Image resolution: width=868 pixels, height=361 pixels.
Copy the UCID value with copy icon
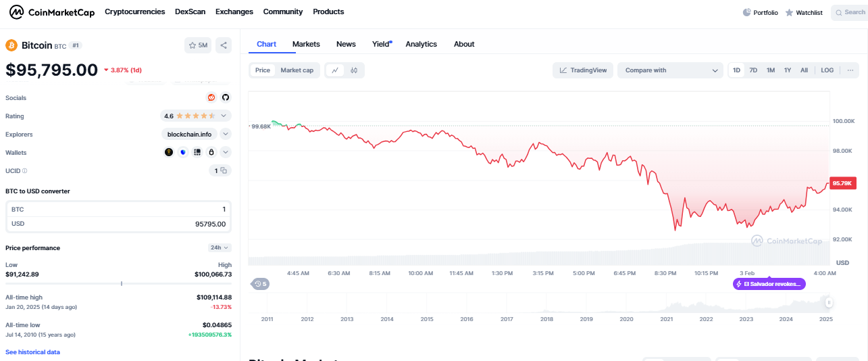(x=224, y=171)
